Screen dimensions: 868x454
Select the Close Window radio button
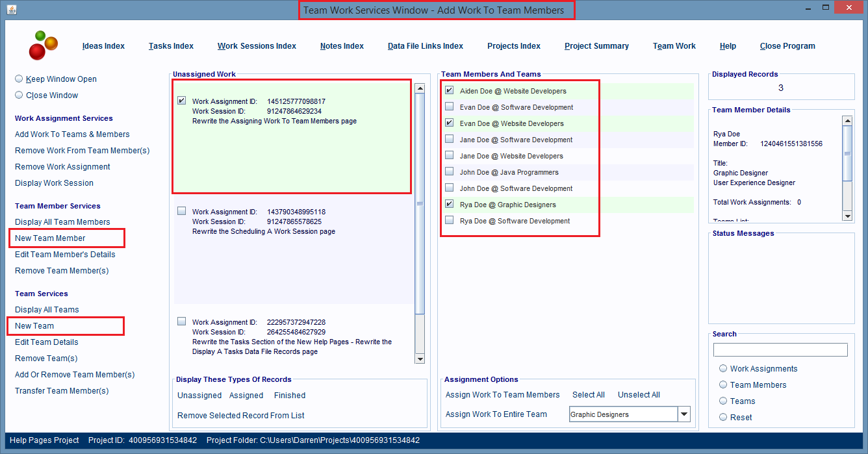pos(20,95)
